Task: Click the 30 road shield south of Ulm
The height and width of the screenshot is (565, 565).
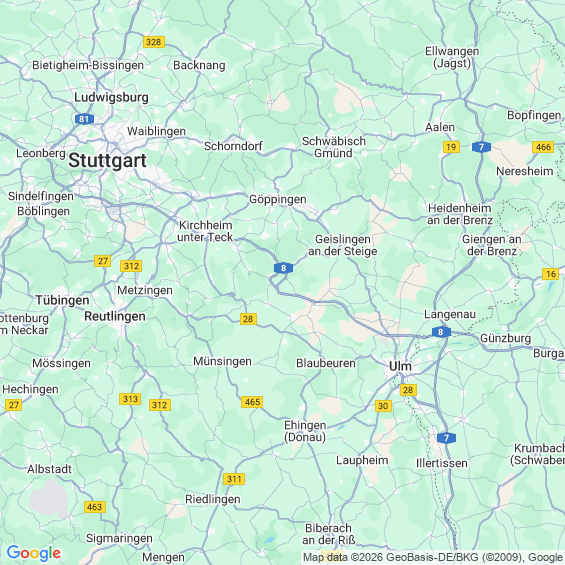Action: click(x=383, y=406)
